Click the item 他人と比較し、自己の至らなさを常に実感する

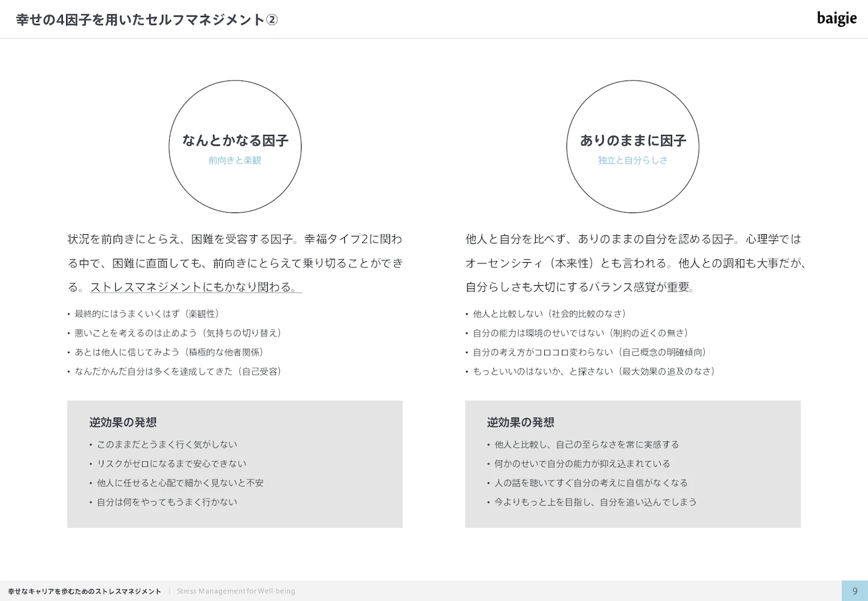coord(583,444)
